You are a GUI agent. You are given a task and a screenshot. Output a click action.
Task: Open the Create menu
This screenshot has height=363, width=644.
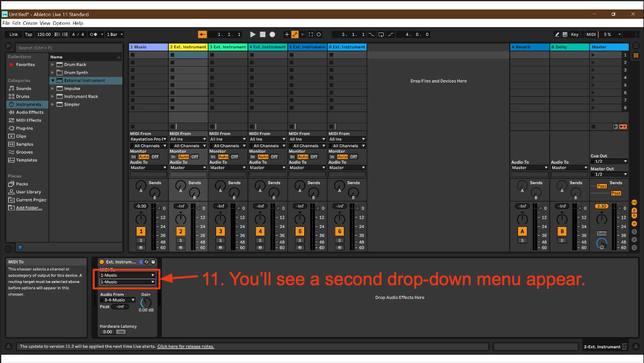[30, 24]
